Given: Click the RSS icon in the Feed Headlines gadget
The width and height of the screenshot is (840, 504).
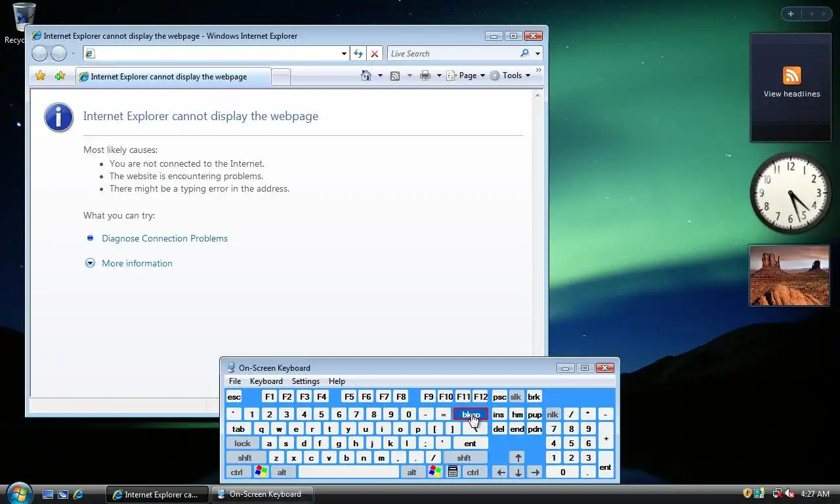Looking at the screenshot, I should pos(791,75).
